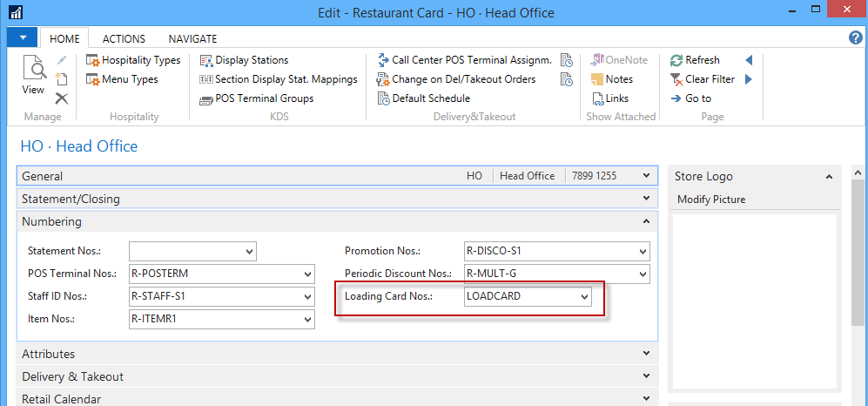The image size is (868, 406).
Task: Click the Refresh button
Action: click(695, 60)
